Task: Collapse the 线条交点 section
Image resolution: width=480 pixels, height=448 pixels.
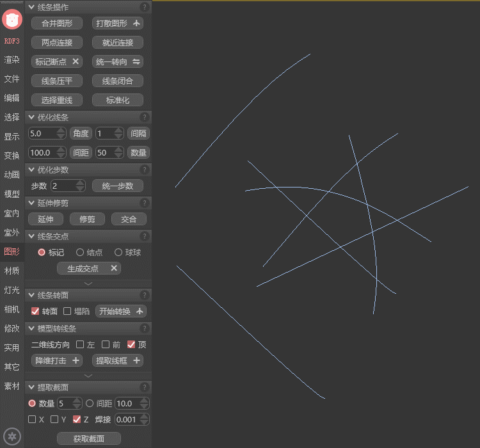Action: pos(31,236)
